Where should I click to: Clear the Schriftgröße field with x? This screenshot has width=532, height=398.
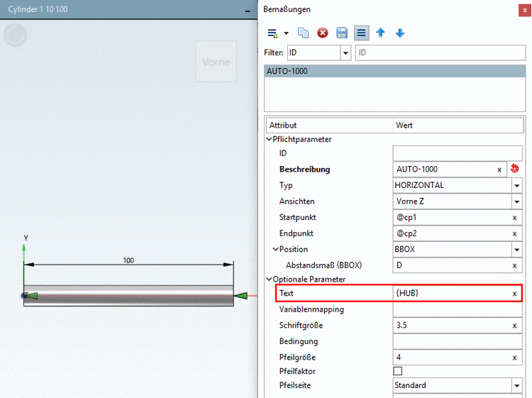coord(514,326)
